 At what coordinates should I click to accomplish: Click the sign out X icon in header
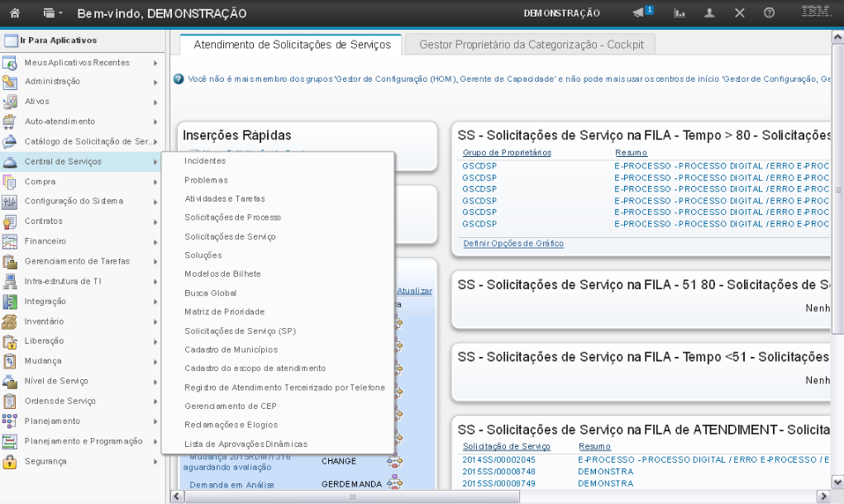click(739, 13)
